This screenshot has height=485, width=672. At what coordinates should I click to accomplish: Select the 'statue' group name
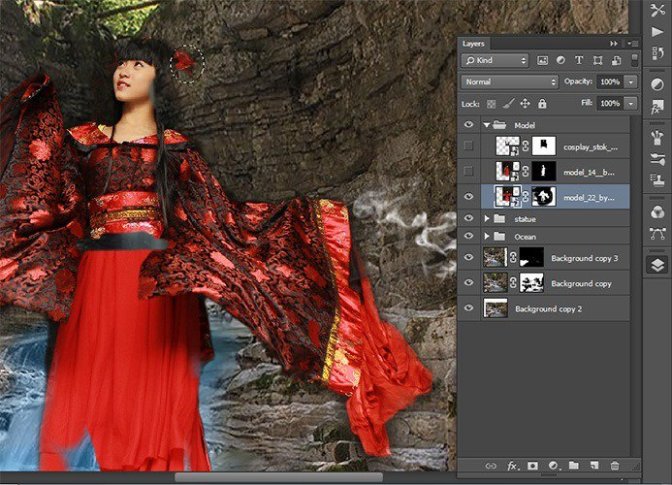click(x=525, y=219)
